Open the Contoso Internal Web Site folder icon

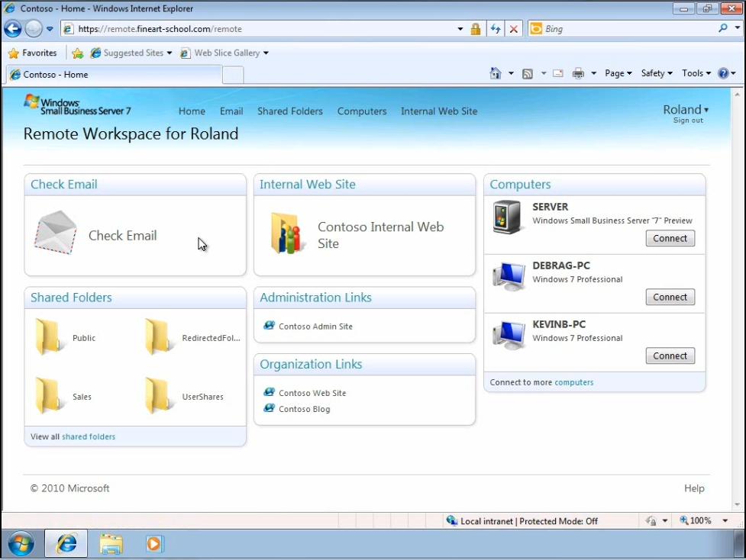[x=287, y=233]
